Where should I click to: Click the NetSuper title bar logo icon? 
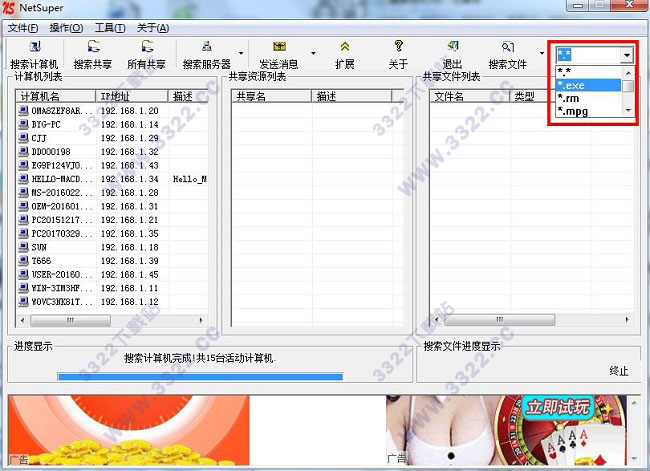click(x=9, y=7)
